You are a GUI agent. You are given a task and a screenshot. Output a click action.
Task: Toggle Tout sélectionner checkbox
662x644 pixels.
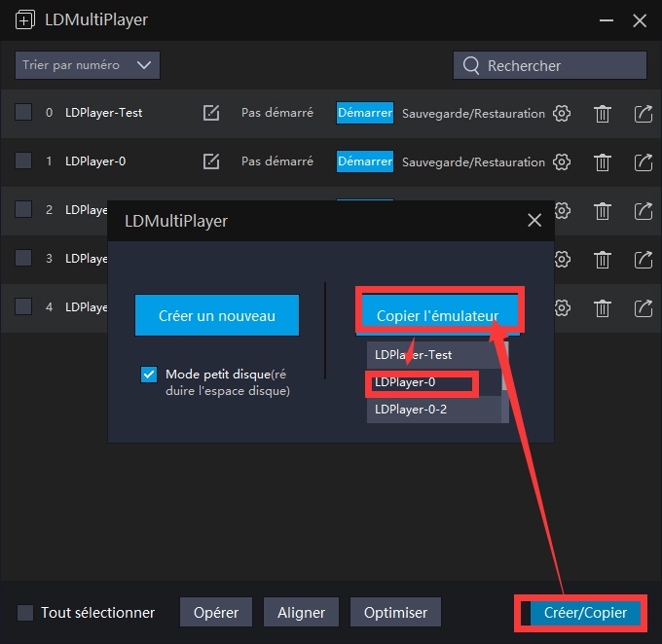[25, 612]
